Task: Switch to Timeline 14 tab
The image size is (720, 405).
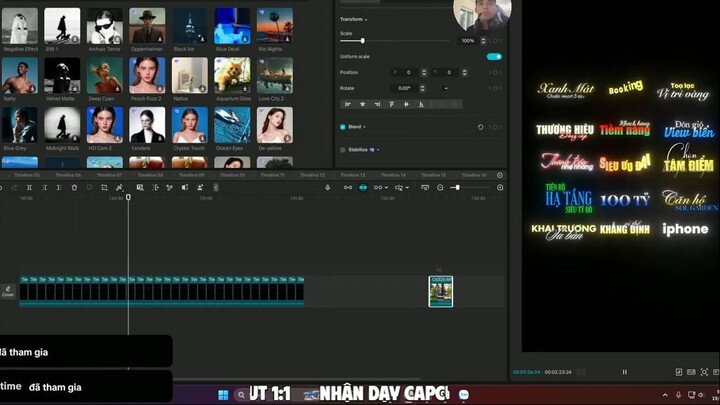Action: click(x=393, y=175)
